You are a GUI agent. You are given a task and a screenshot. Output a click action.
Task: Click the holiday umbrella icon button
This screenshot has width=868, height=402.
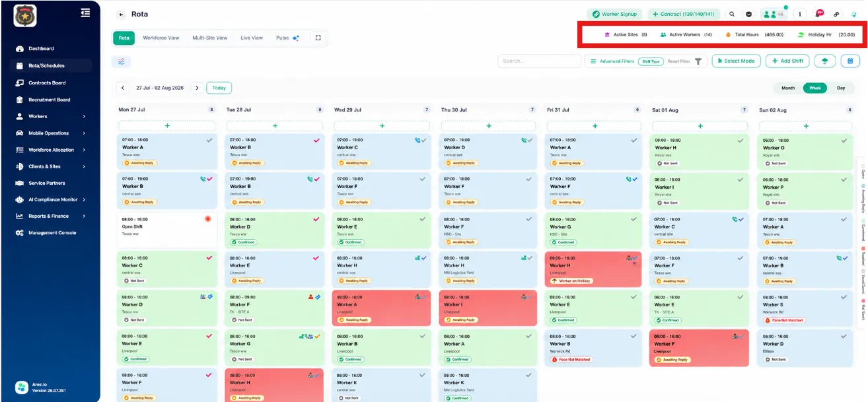coord(824,61)
